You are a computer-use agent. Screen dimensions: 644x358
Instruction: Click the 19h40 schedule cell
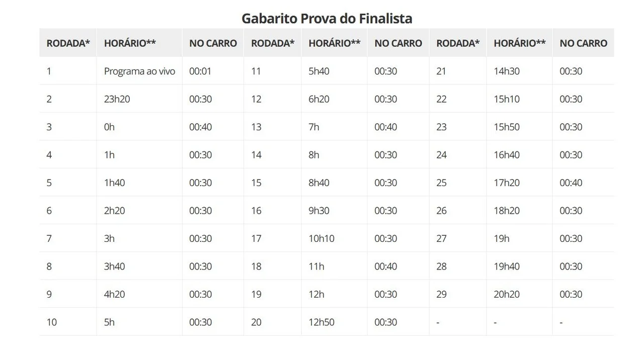pos(507,266)
